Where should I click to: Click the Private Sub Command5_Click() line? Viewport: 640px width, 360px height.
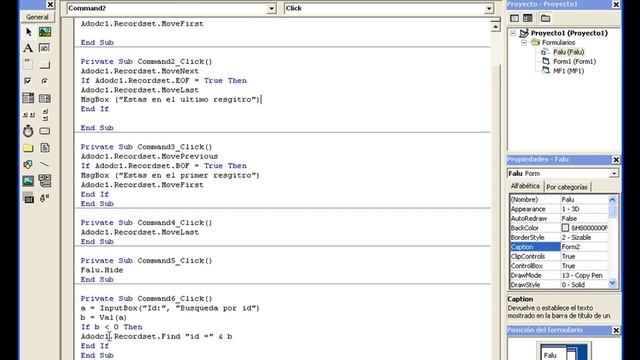(x=147, y=261)
